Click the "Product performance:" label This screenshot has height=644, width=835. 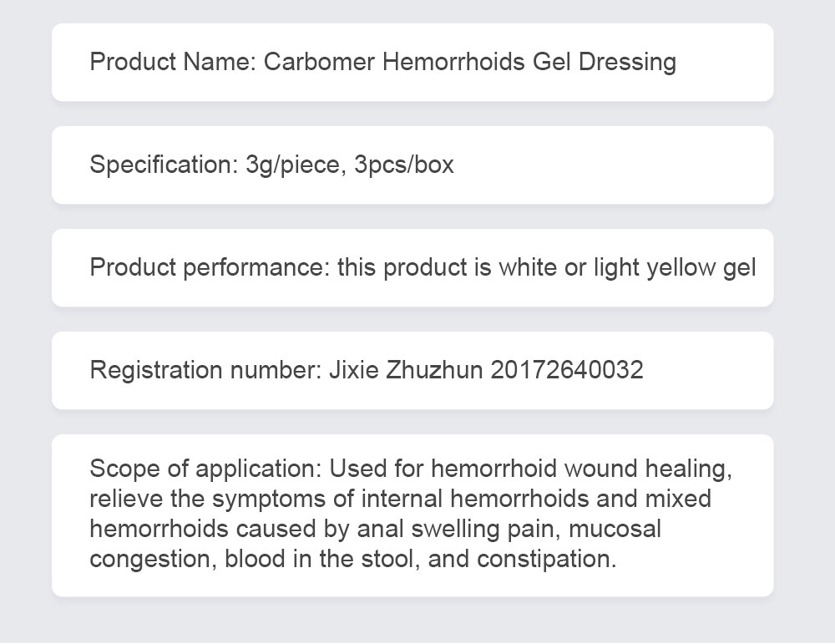(x=210, y=267)
